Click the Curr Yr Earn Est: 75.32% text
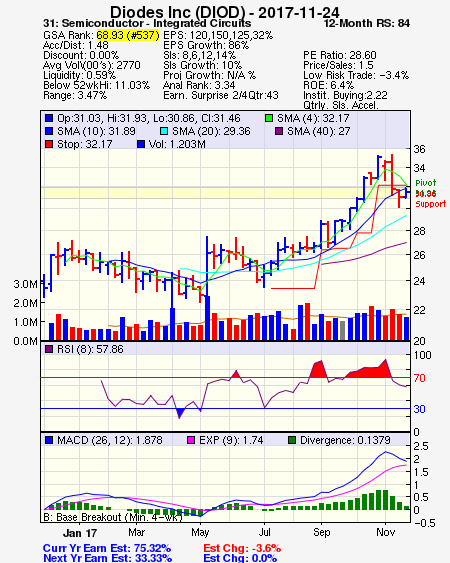The image size is (450, 563). (107, 549)
